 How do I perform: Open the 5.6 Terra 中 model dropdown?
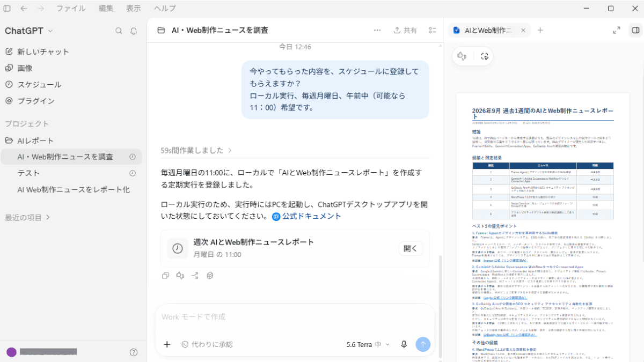369,344
